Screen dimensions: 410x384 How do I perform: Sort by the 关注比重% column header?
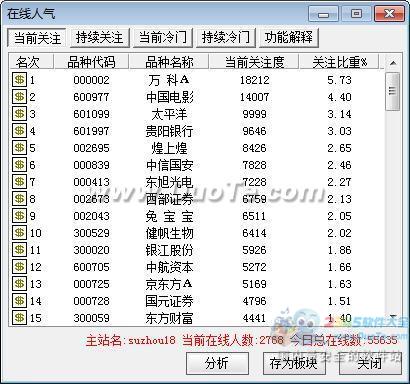[x=339, y=62]
